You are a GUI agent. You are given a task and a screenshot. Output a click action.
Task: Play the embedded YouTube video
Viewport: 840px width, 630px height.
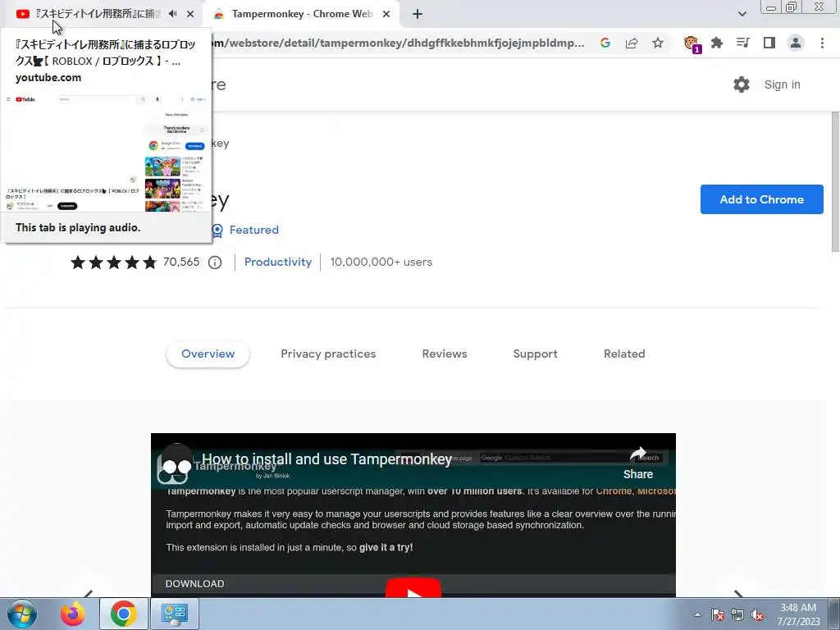(413, 588)
